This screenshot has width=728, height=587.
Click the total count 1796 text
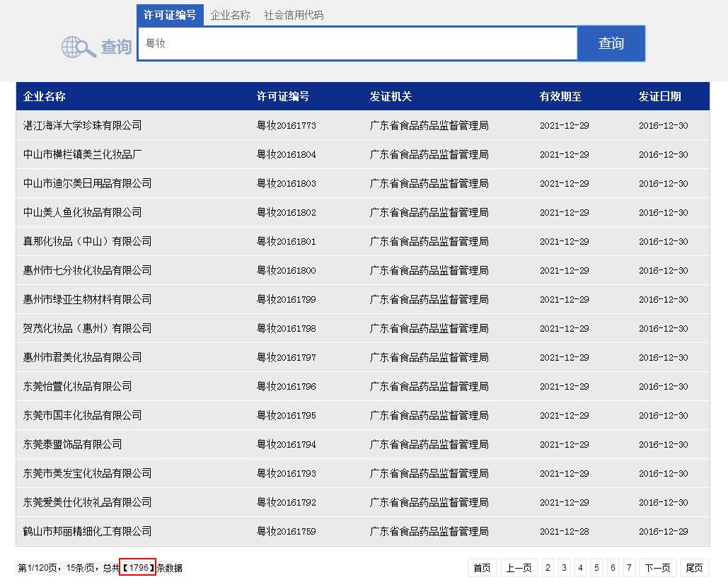(139, 567)
